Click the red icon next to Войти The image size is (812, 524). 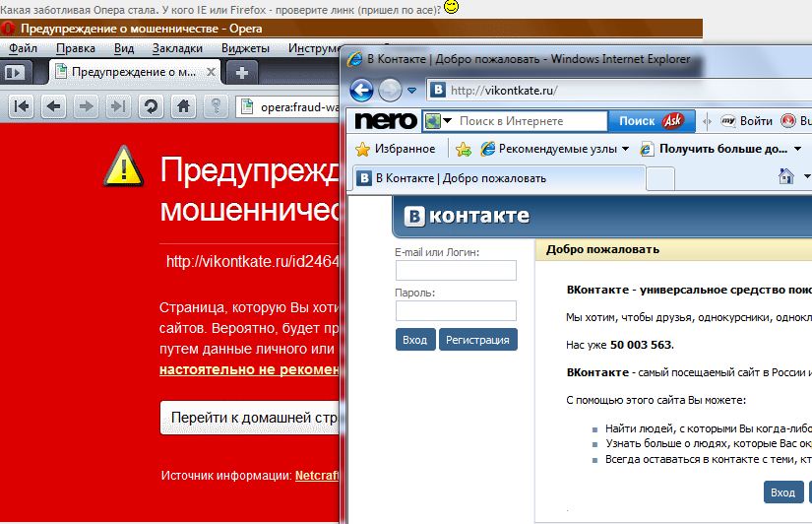(x=788, y=121)
